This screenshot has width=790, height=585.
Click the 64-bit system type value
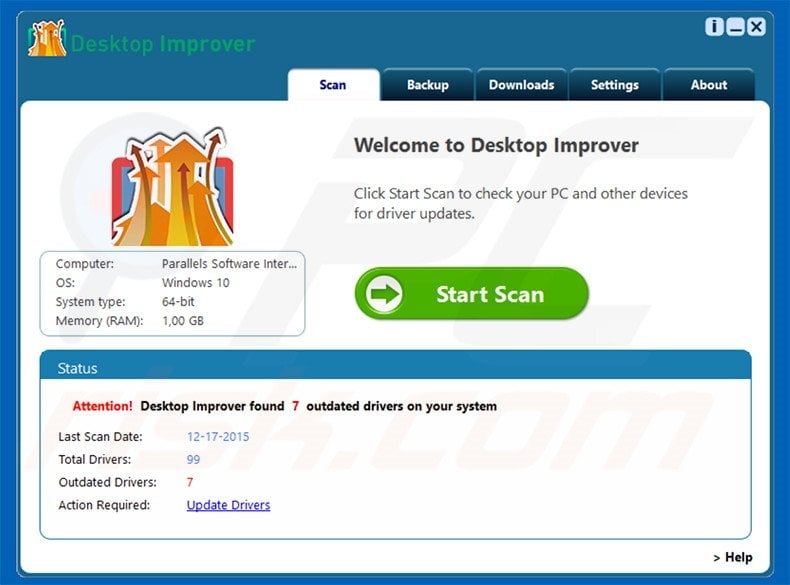click(178, 301)
